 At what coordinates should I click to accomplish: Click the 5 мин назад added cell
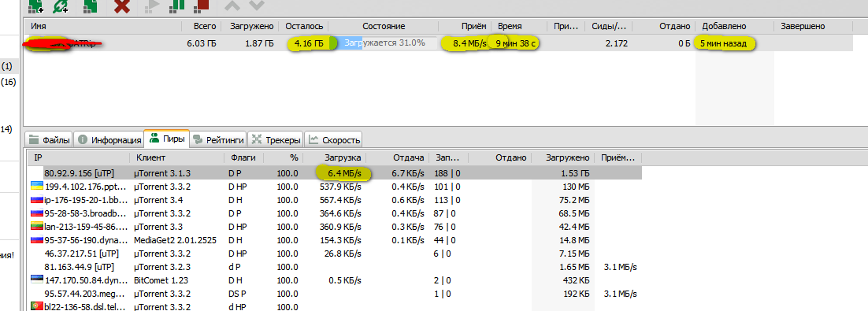click(x=724, y=43)
